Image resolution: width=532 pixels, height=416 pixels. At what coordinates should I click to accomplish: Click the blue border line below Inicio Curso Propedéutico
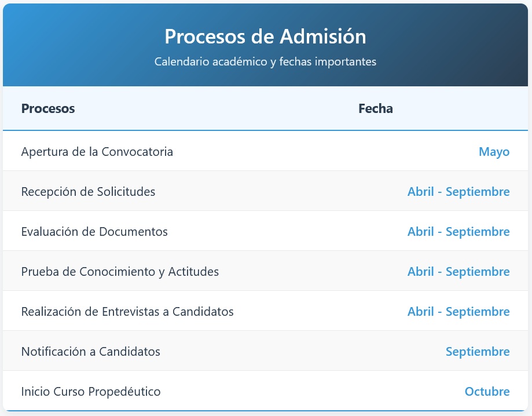click(265, 411)
